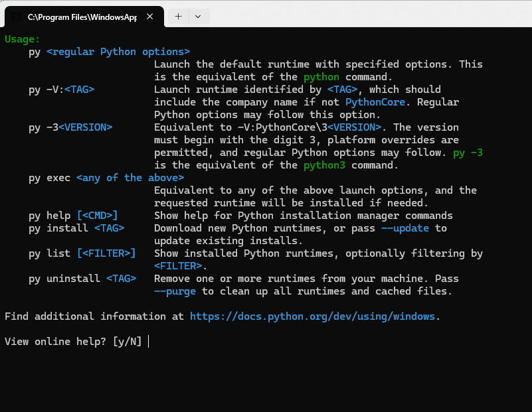
Task: Click the green Usage: label
Action: [x=23, y=39]
